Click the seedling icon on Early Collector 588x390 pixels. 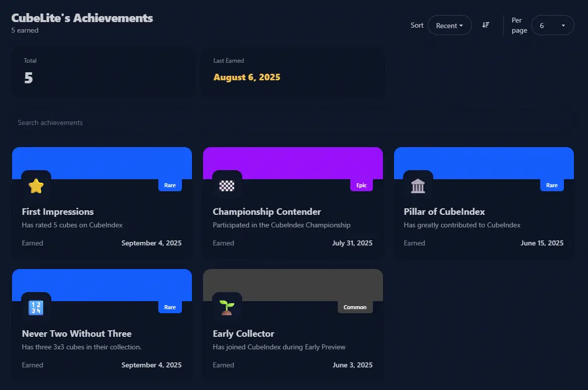coord(227,308)
